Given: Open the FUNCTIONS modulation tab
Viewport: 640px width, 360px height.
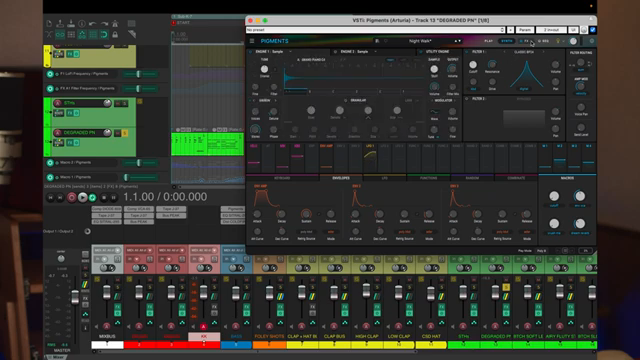Looking at the screenshot, I should [x=429, y=178].
